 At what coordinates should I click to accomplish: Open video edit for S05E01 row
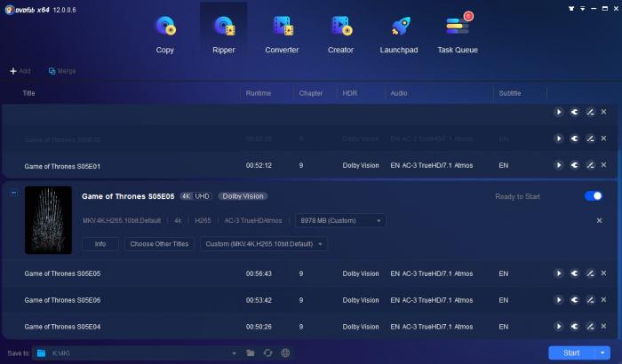[590, 165]
